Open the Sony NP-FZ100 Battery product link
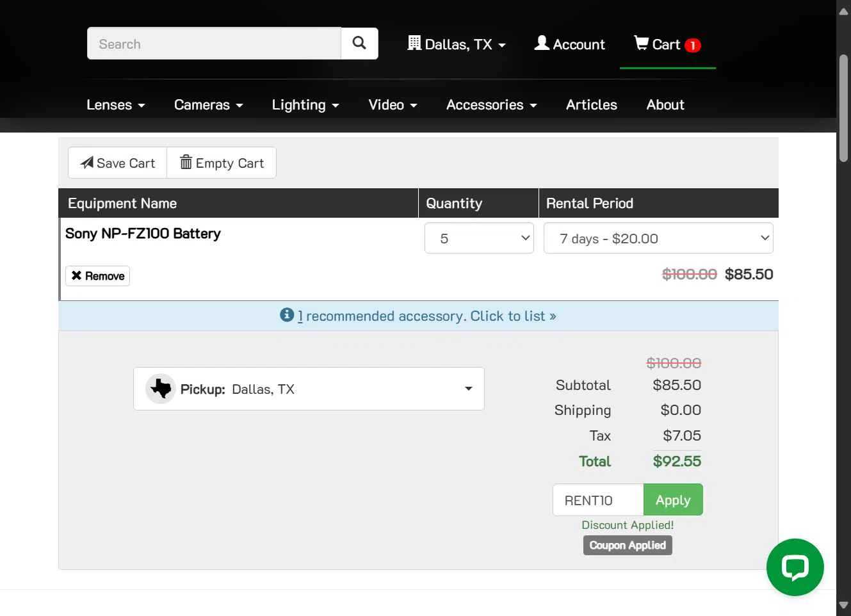 143,233
